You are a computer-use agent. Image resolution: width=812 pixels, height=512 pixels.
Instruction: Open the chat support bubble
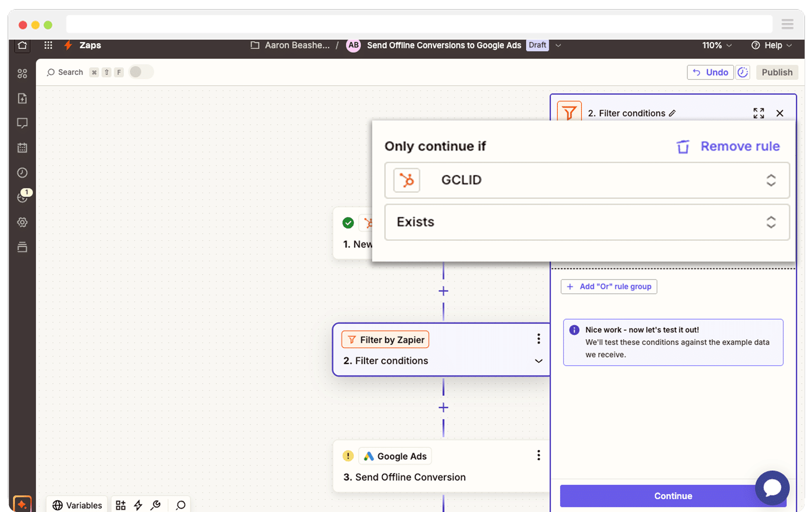point(772,488)
